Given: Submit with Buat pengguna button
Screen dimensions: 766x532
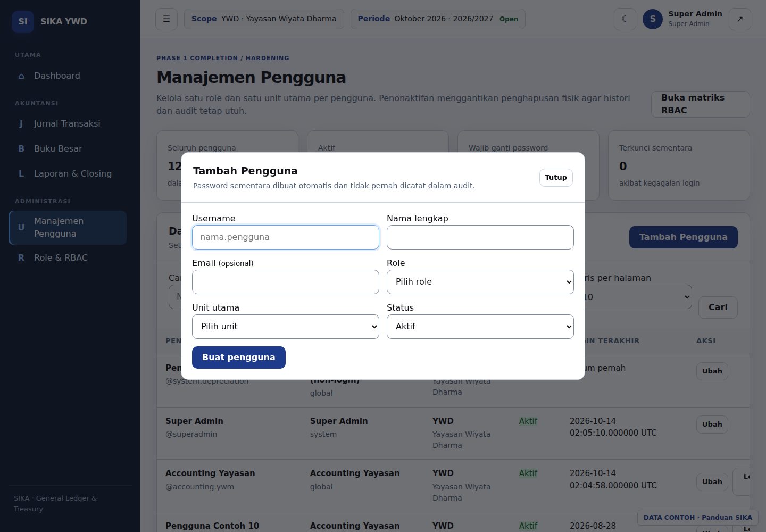Looking at the screenshot, I should [239, 358].
